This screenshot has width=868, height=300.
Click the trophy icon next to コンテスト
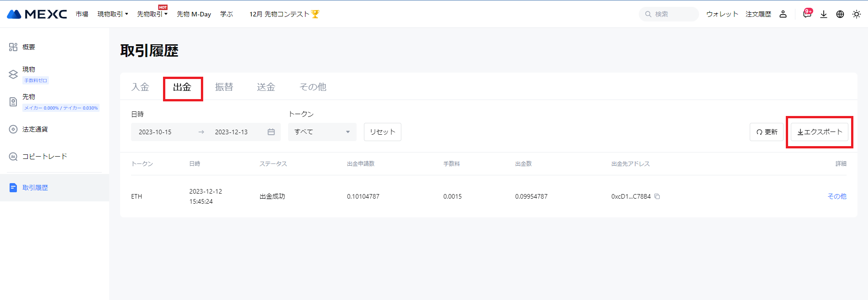(x=315, y=14)
